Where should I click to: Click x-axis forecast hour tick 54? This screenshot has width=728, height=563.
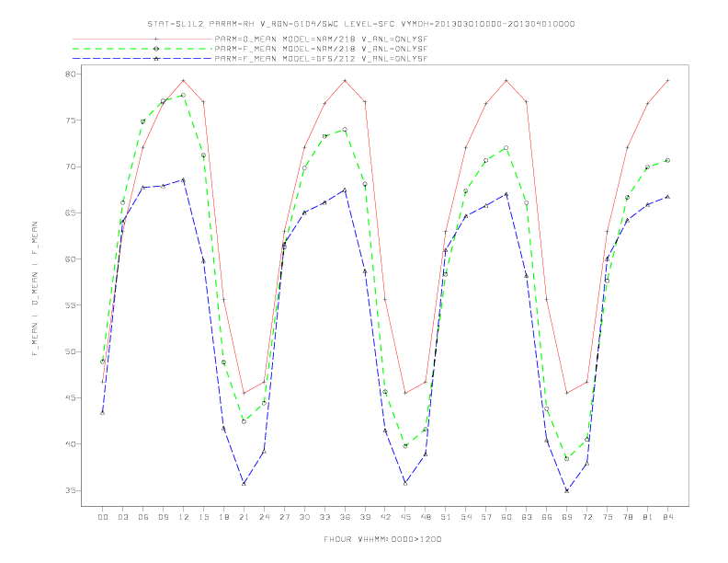466,517
